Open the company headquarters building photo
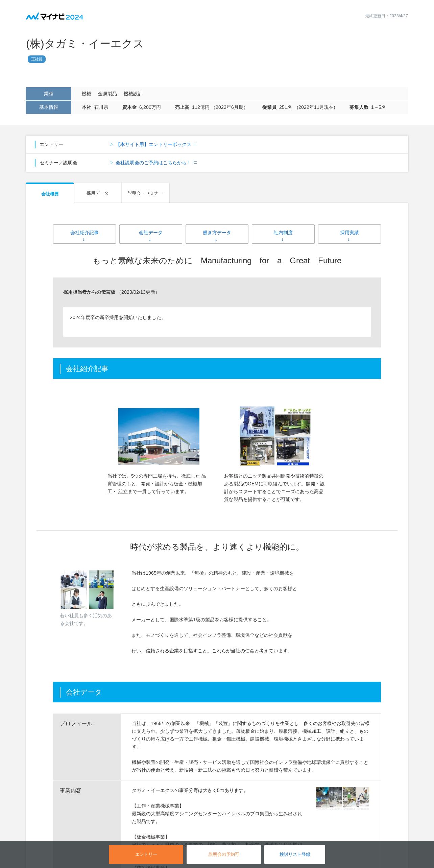 159,436
